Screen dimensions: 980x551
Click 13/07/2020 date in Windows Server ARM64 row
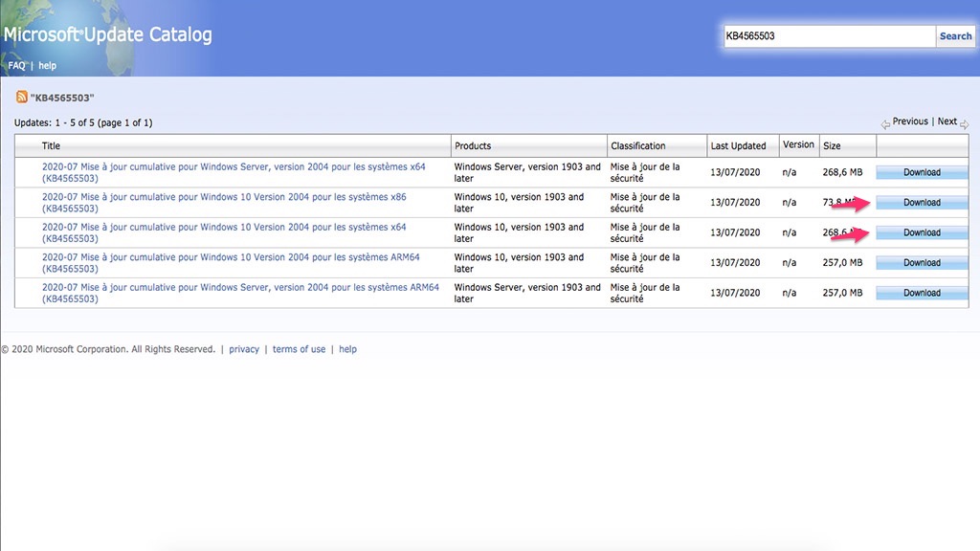(735, 293)
